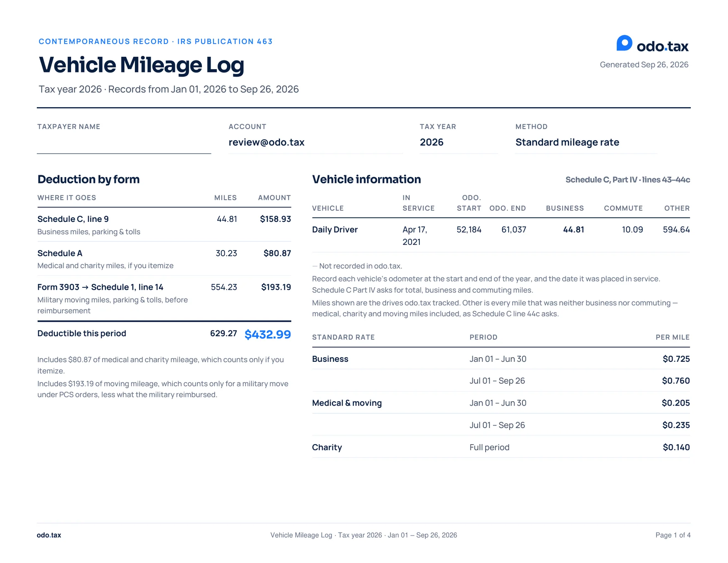Click the "554.23" miles value

point(224,287)
